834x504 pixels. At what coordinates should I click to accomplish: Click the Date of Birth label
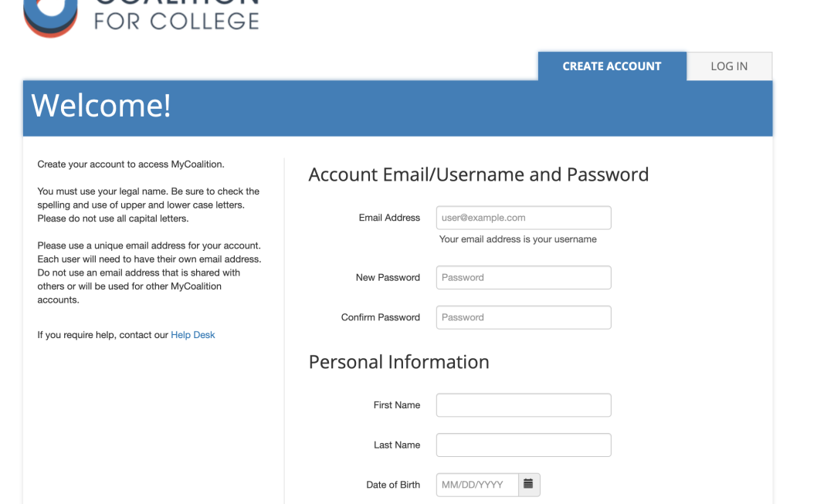pyautogui.click(x=393, y=485)
